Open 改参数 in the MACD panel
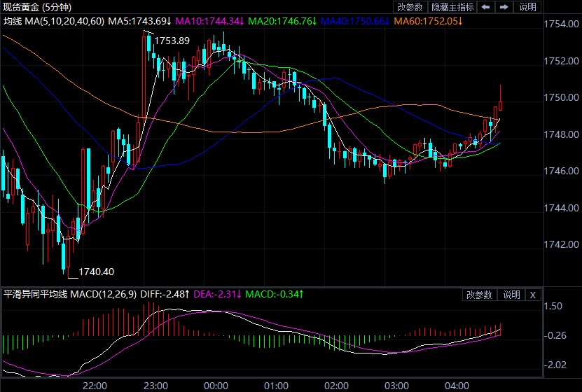This screenshot has width=582, height=392. [480, 295]
